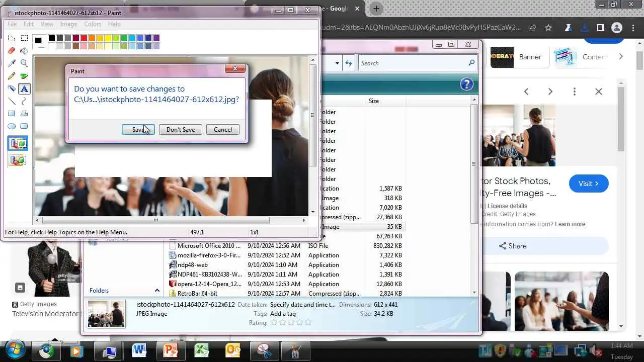
Task: Activate the Pick Color eyedropper tool
Action: (12, 63)
